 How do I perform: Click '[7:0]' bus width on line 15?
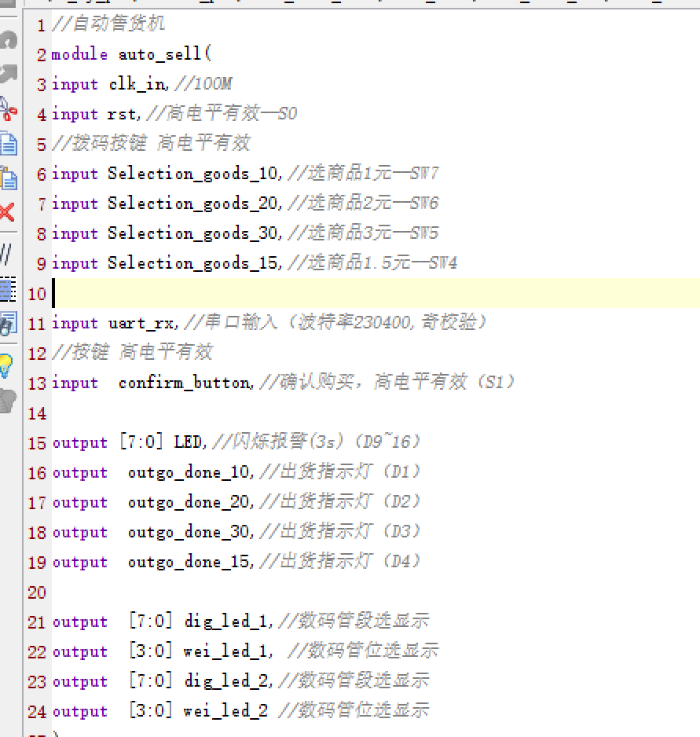[x=141, y=442]
